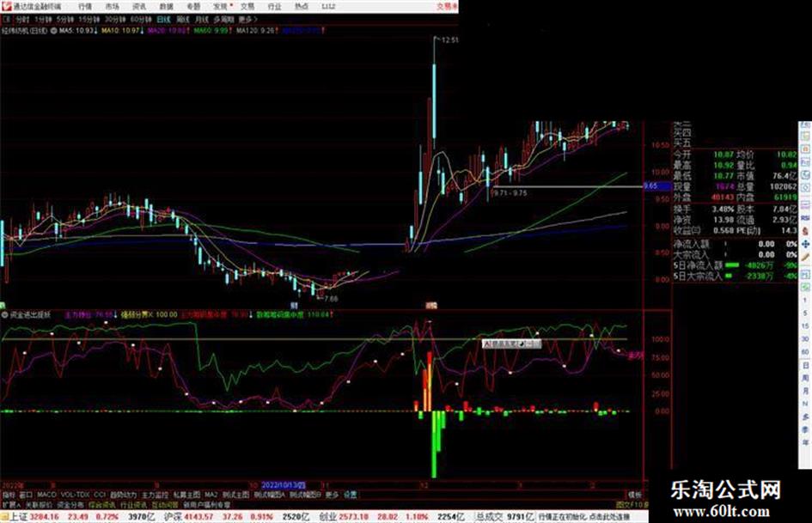Click the 5日大宗流入 row
The height and width of the screenshot is (523, 812).
click(x=735, y=277)
